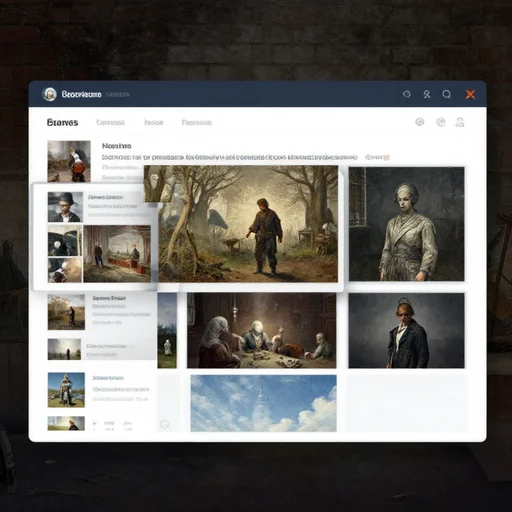The height and width of the screenshot is (512, 512).
Task: Open the painting of people around a table
Action: click(261, 331)
